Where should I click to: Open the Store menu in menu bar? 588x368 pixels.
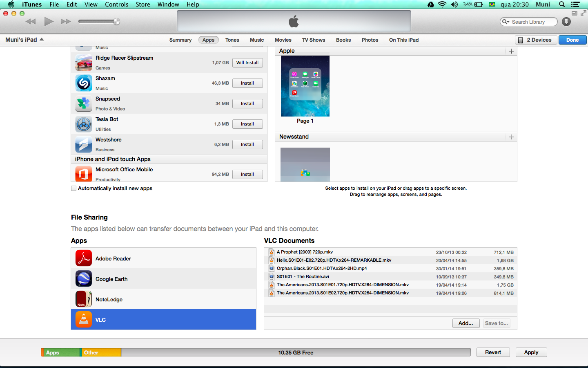[143, 4]
